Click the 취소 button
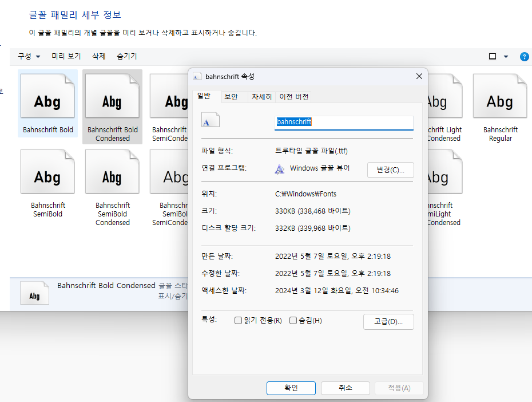532x402 pixels. [x=346, y=388]
